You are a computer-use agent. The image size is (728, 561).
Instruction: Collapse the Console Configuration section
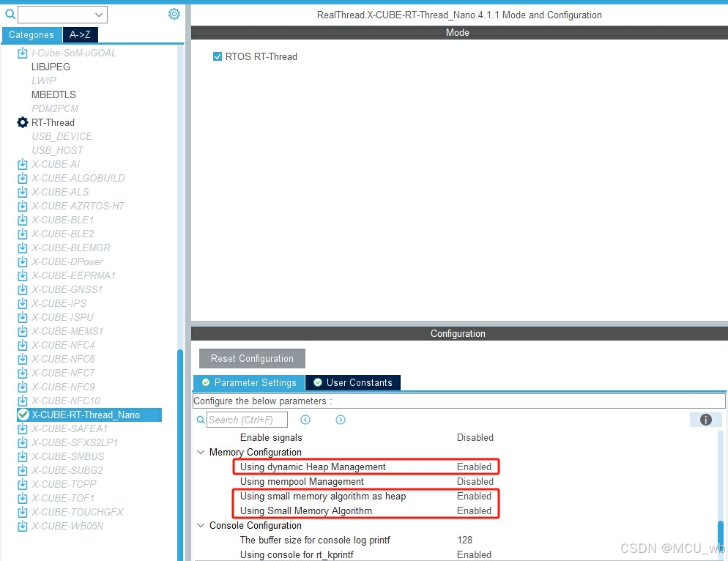pos(201,525)
